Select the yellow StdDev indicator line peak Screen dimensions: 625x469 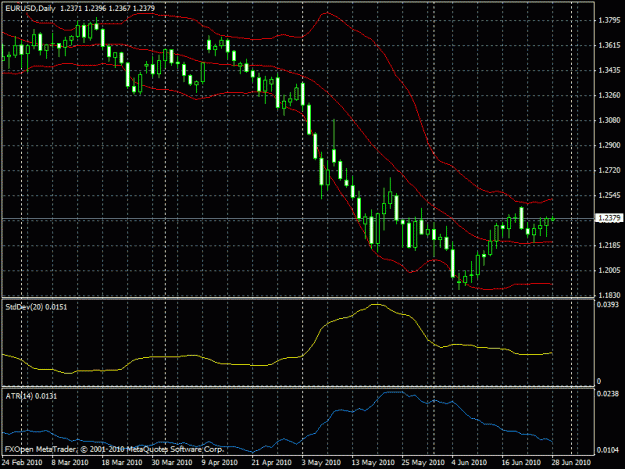click(x=377, y=304)
